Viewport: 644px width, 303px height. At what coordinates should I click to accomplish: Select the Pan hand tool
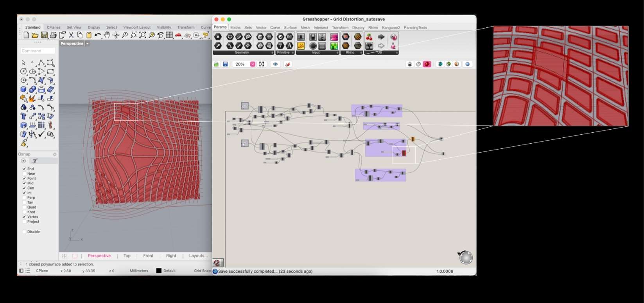[107, 35]
